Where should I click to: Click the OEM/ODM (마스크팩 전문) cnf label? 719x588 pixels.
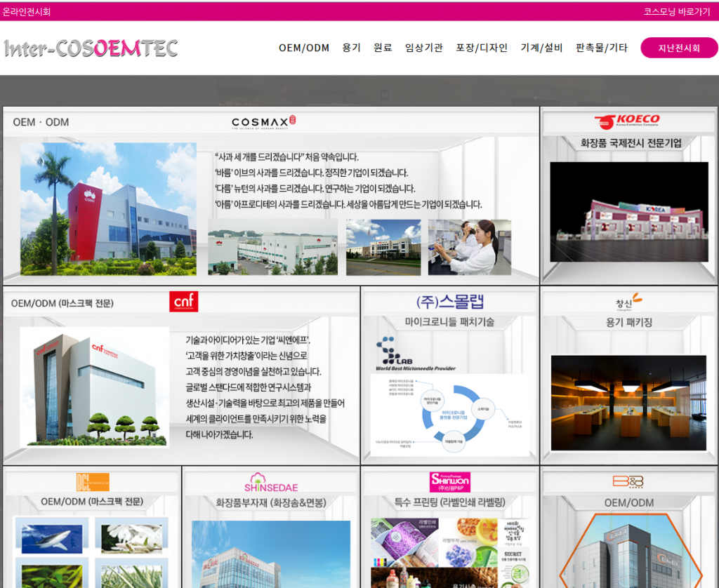[62, 303]
